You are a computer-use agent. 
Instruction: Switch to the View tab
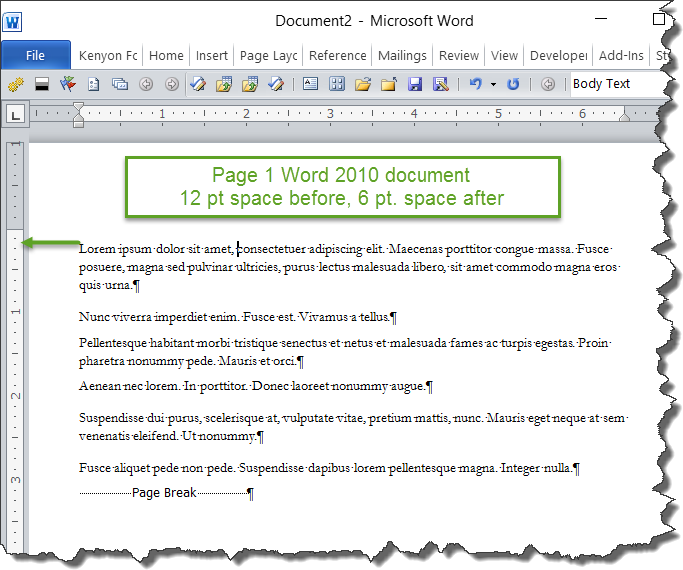click(504, 55)
